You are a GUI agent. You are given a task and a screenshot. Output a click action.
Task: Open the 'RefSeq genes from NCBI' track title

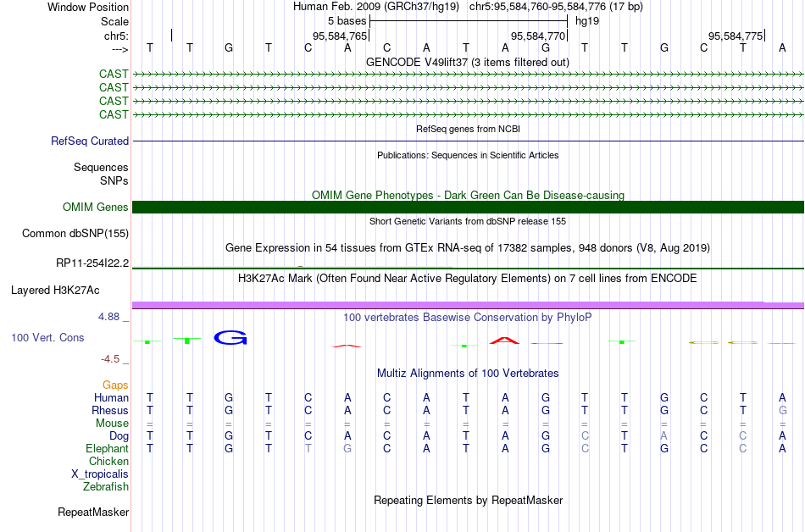(468, 129)
